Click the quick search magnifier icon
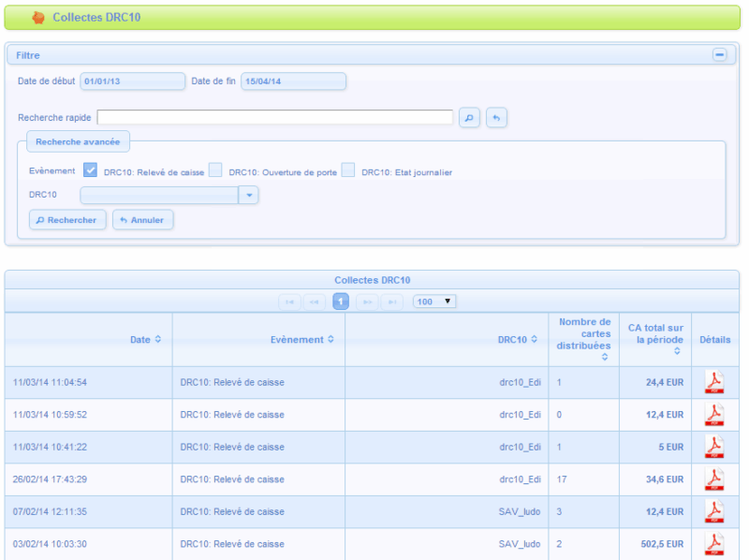This screenshot has height=560, width=749. pos(469,117)
